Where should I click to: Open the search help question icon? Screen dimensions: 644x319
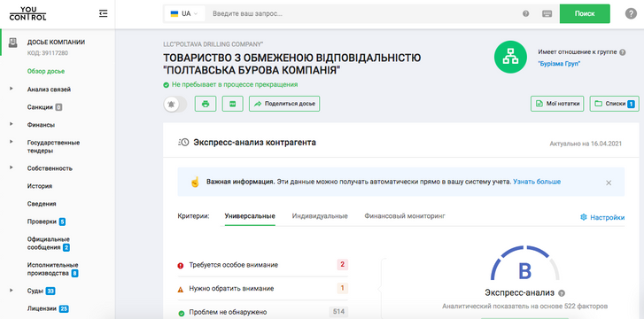tap(525, 13)
